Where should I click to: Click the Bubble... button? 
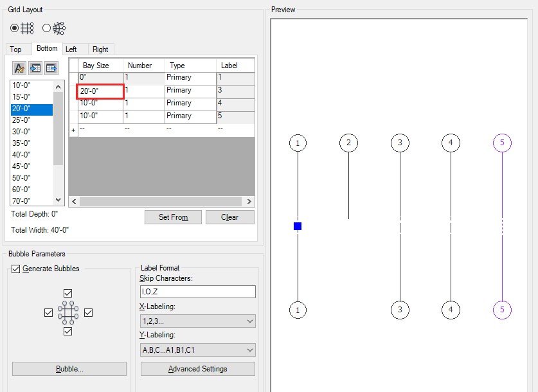pyautogui.click(x=69, y=369)
